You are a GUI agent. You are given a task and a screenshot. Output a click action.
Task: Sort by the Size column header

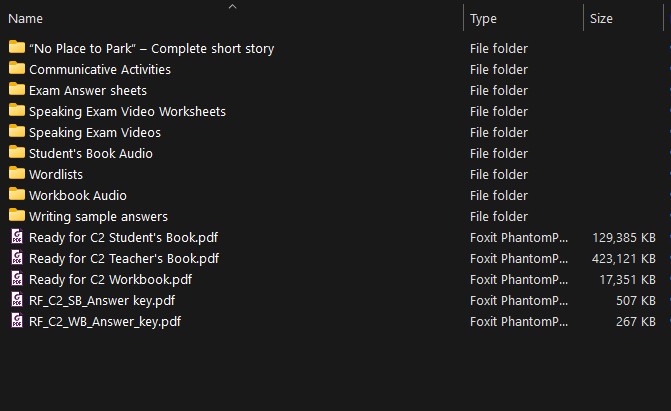tap(601, 18)
